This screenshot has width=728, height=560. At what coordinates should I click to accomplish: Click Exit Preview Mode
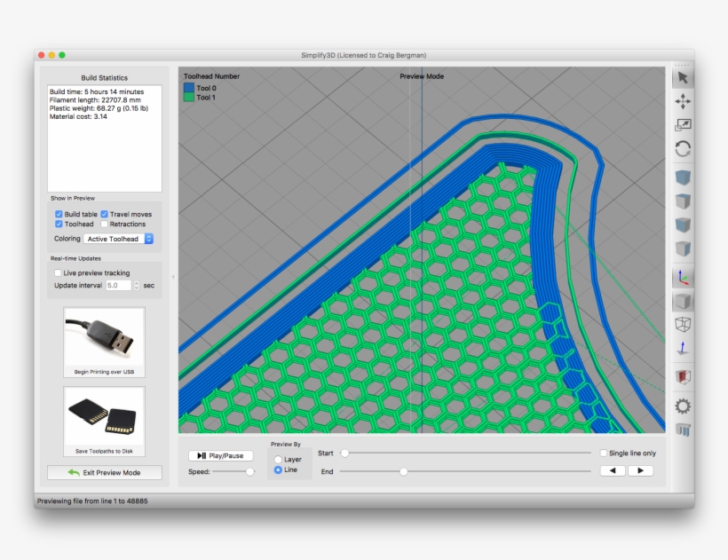pyautogui.click(x=104, y=472)
